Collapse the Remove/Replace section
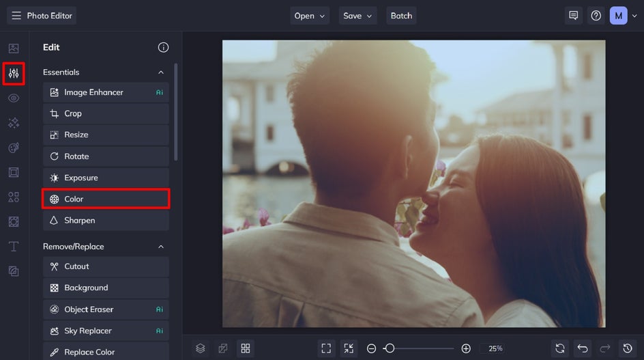The width and height of the screenshot is (644, 360). (161, 247)
